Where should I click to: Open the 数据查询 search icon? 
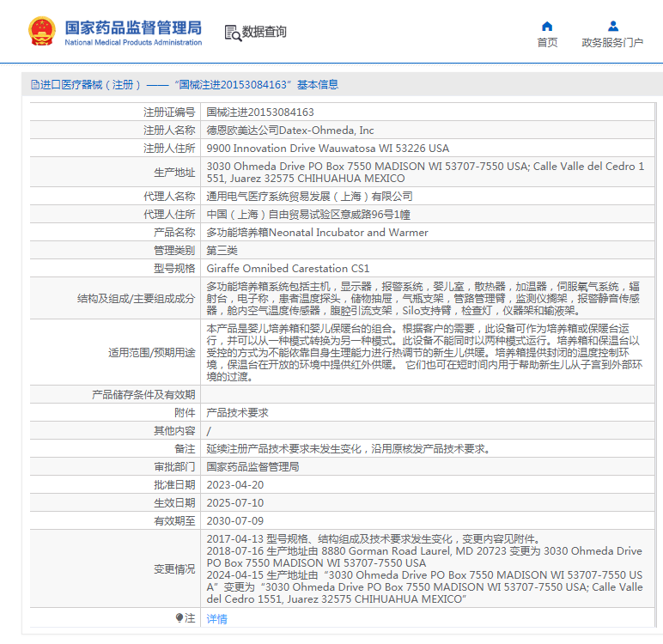pyautogui.click(x=233, y=33)
